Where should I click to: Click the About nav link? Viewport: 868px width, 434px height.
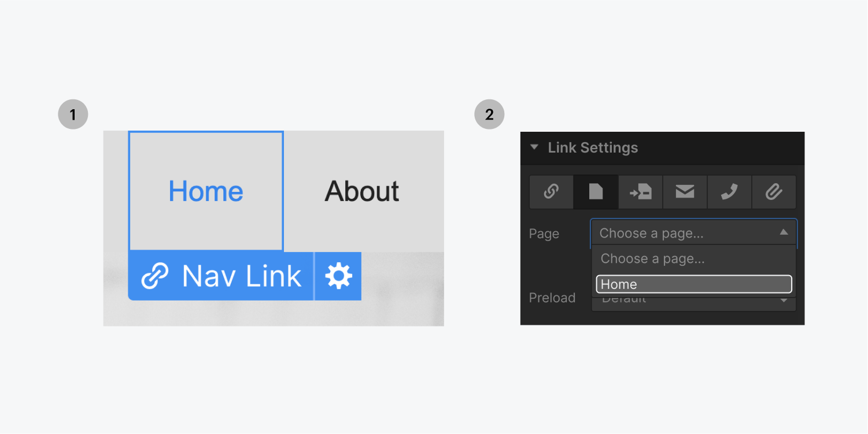pyautogui.click(x=361, y=191)
